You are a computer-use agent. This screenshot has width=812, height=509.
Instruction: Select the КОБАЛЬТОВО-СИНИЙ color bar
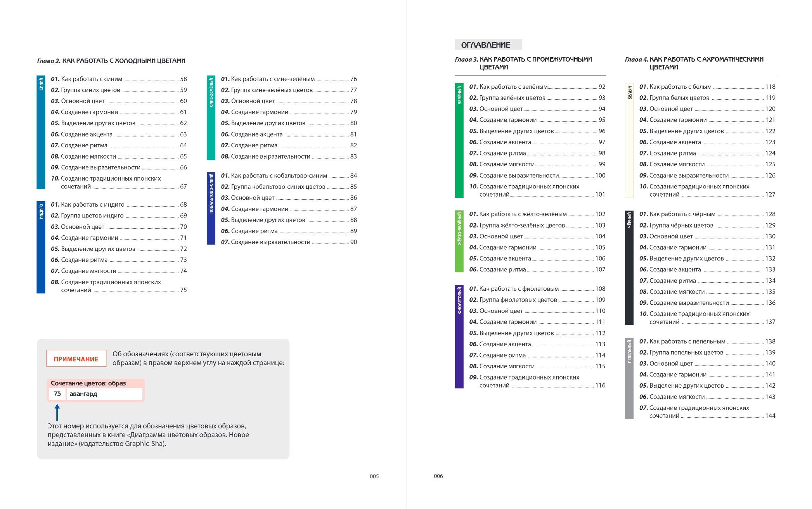[x=211, y=208]
